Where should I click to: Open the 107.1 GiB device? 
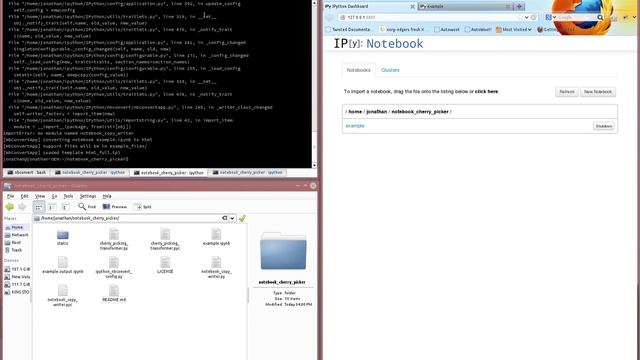pyautogui.click(x=17, y=269)
